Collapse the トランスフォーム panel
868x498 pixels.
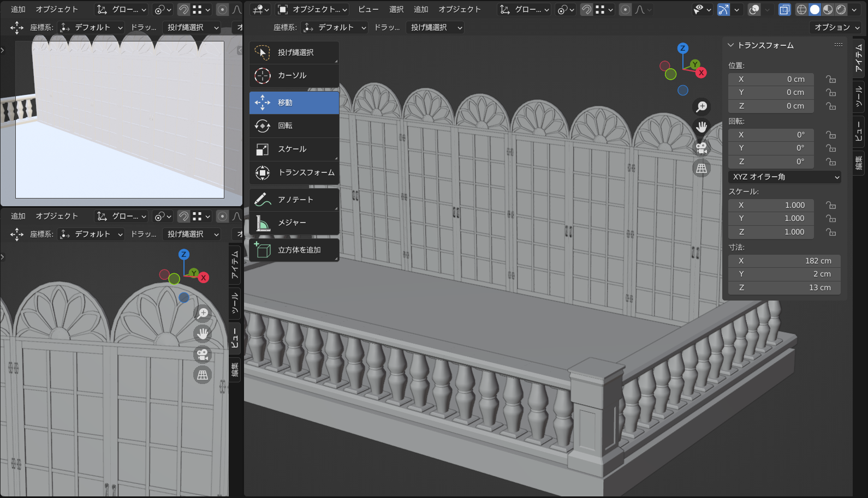[731, 45]
